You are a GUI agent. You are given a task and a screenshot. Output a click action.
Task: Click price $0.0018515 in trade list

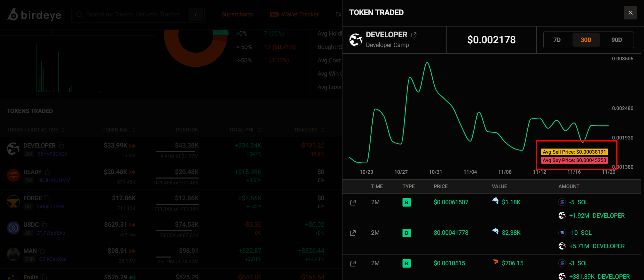449,263
